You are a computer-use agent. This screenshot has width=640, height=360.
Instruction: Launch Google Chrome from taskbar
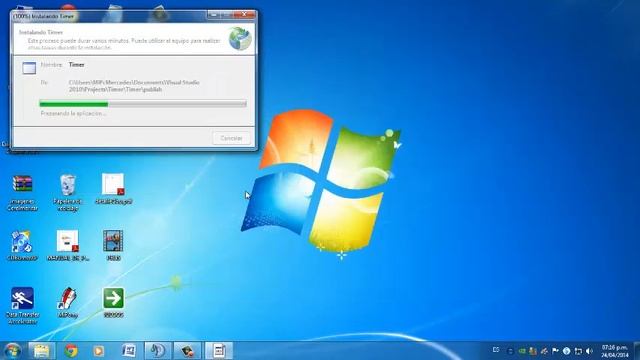(71, 351)
